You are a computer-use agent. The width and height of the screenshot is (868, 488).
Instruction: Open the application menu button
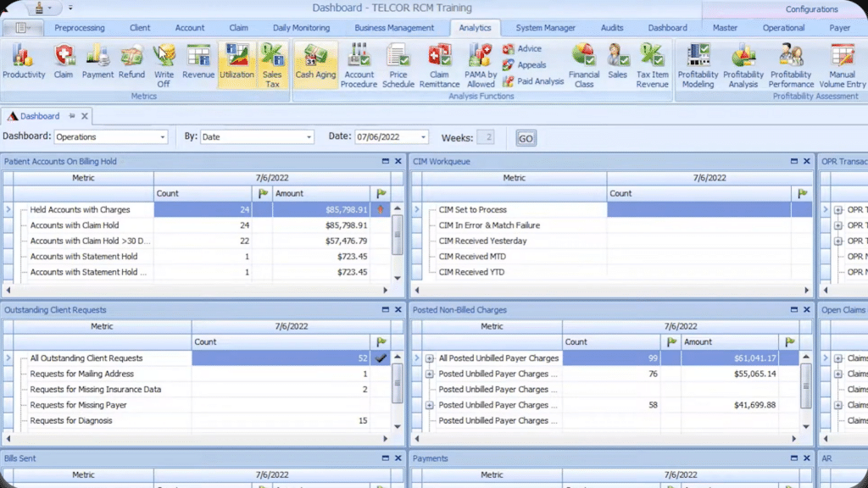coord(22,28)
